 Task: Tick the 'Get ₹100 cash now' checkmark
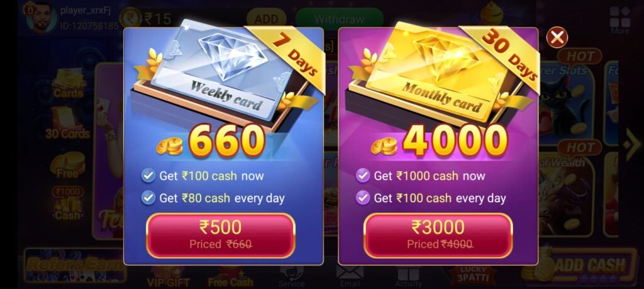coord(148,176)
